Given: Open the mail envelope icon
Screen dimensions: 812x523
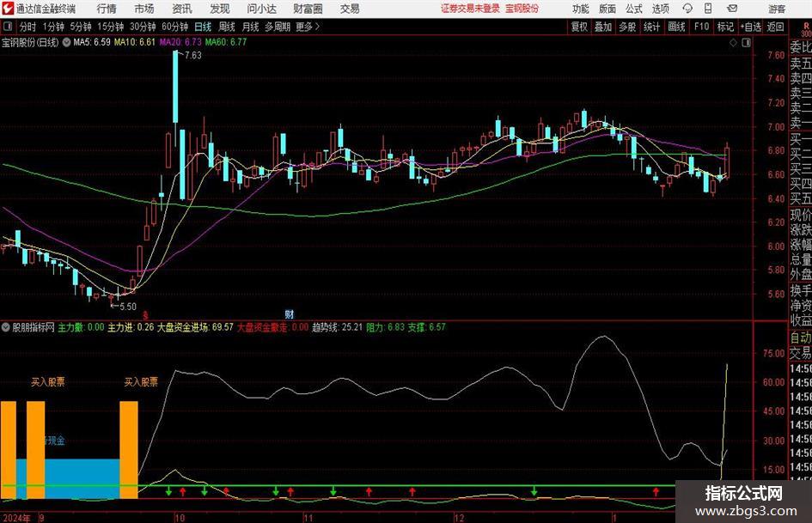Looking at the screenshot, I should coord(732,9).
